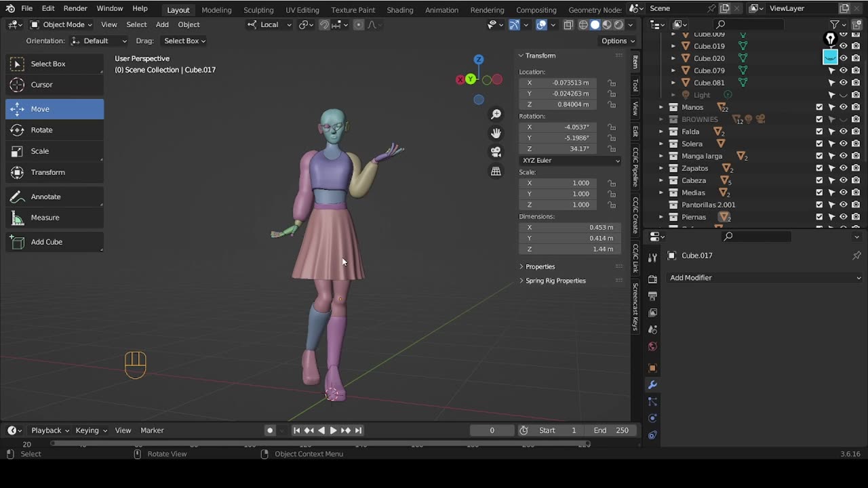Open the Tool properties tab icon
Image resolution: width=868 pixels, height=488 pixels.
click(x=652, y=258)
